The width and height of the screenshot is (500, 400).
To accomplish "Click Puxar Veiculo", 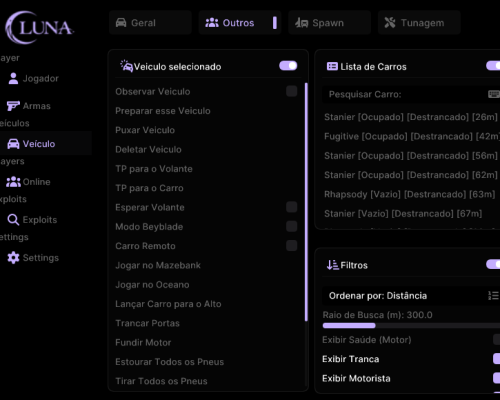I will pyautogui.click(x=145, y=130).
